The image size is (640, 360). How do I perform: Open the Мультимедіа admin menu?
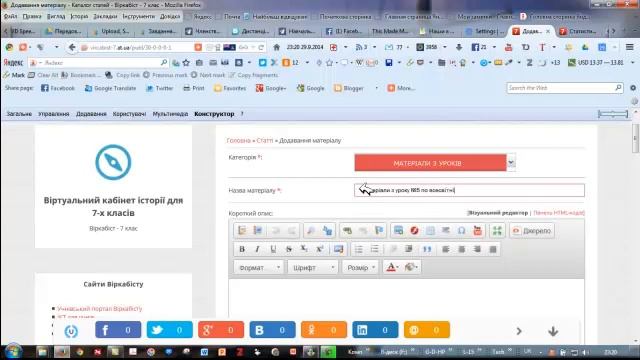pyautogui.click(x=170, y=114)
